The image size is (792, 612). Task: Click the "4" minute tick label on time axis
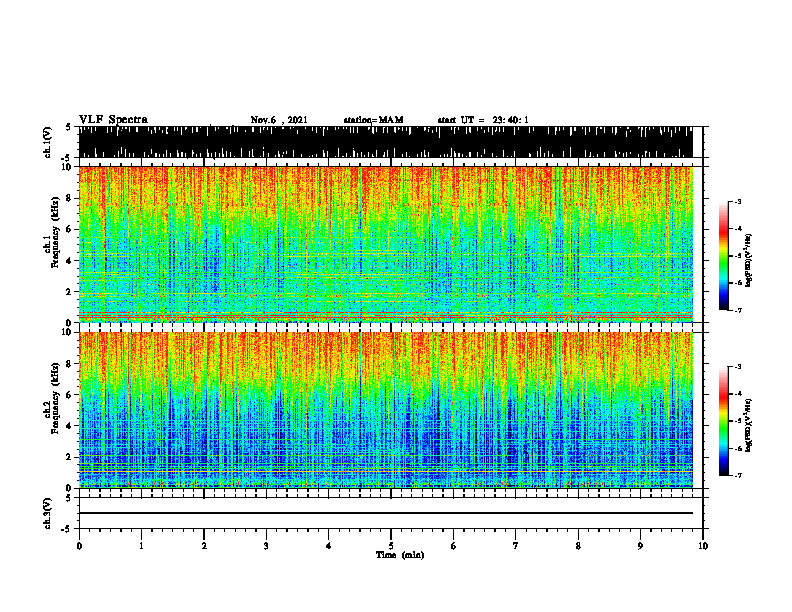pos(329,546)
